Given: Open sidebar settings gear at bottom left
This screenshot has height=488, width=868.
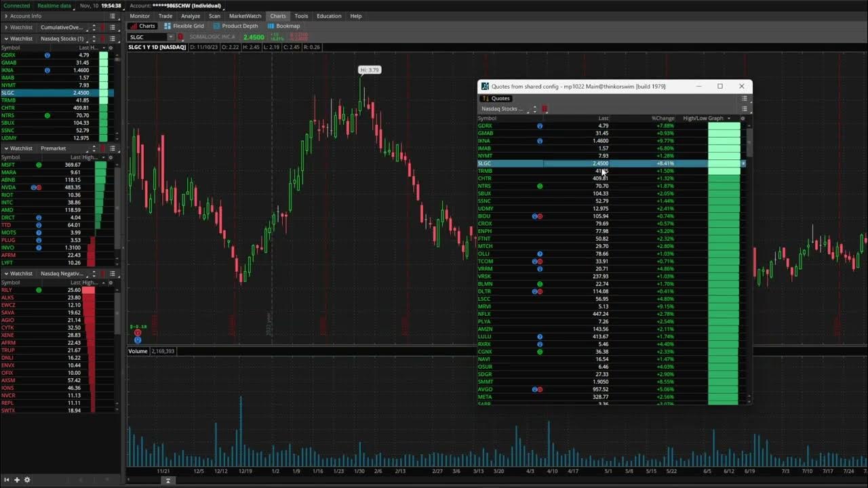Looking at the screenshot, I should (27, 480).
